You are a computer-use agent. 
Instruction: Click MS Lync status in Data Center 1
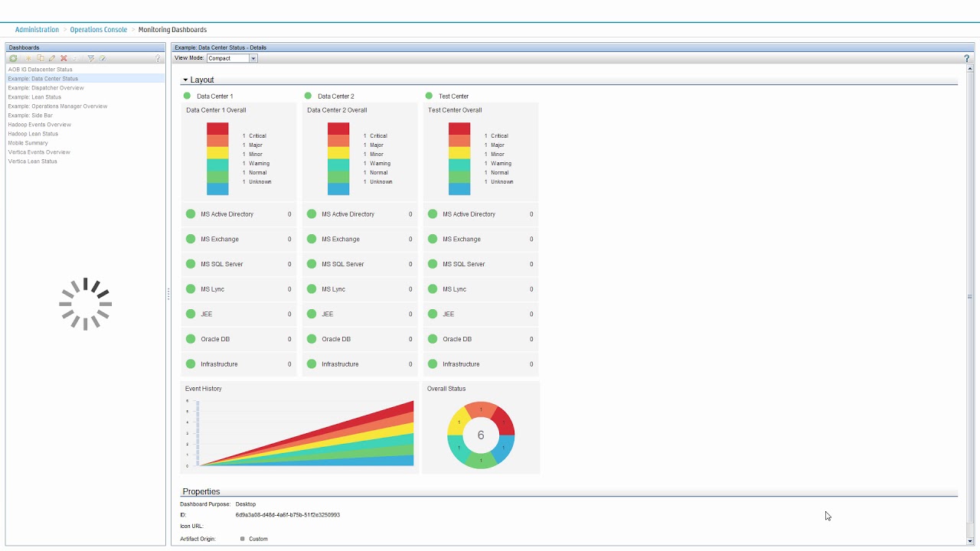191,289
